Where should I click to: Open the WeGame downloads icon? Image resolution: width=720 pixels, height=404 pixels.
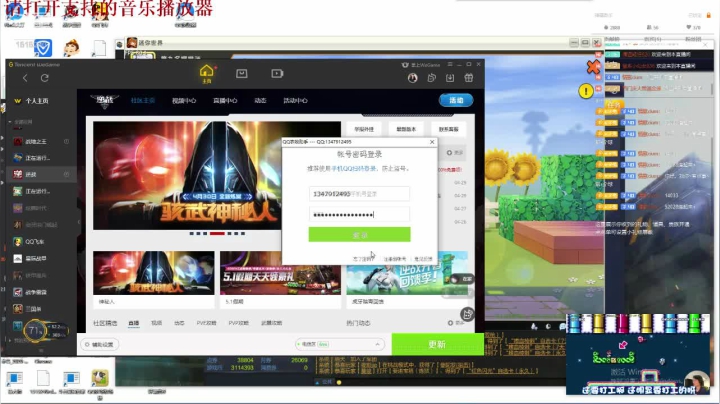(x=450, y=78)
